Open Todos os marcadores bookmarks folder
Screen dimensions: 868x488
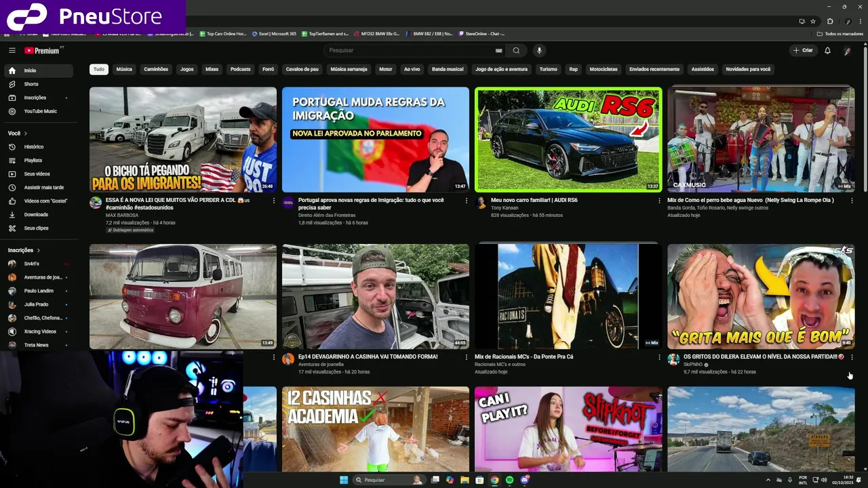(840, 33)
